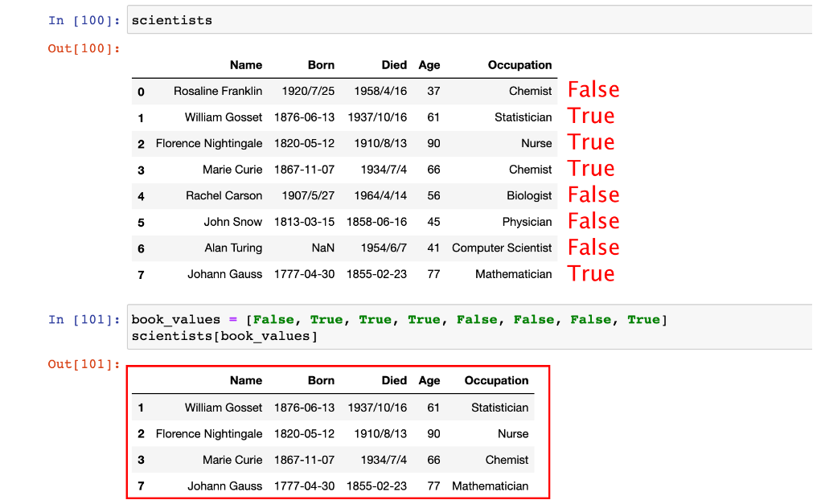Viewport: 821px width, 504px height.
Task: Click the Name header in the Out[101] table
Action: pos(246,380)
